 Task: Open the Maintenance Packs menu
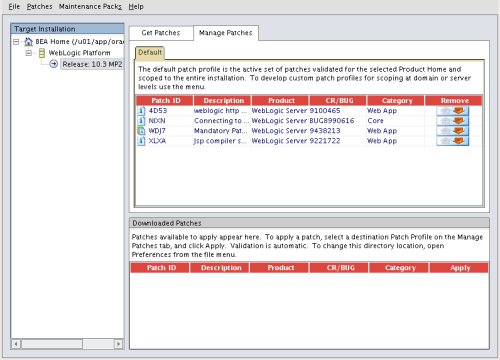tap(90, 6)
